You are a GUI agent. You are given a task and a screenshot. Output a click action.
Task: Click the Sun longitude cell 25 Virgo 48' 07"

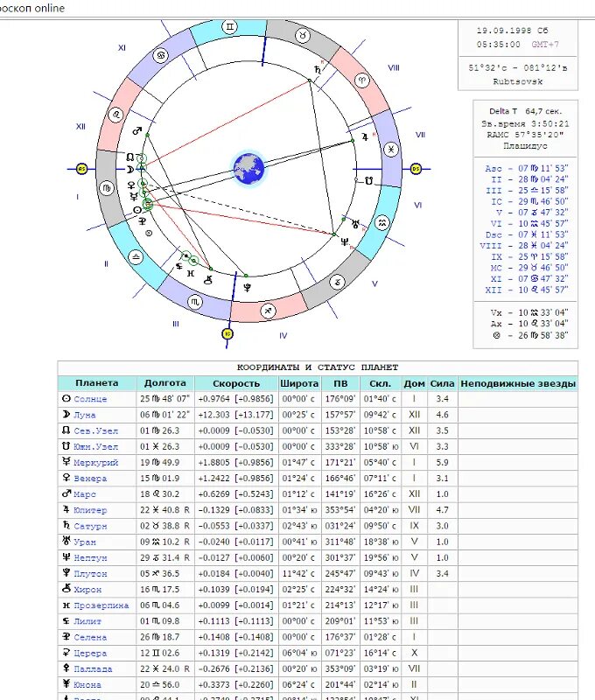[164, 399]
